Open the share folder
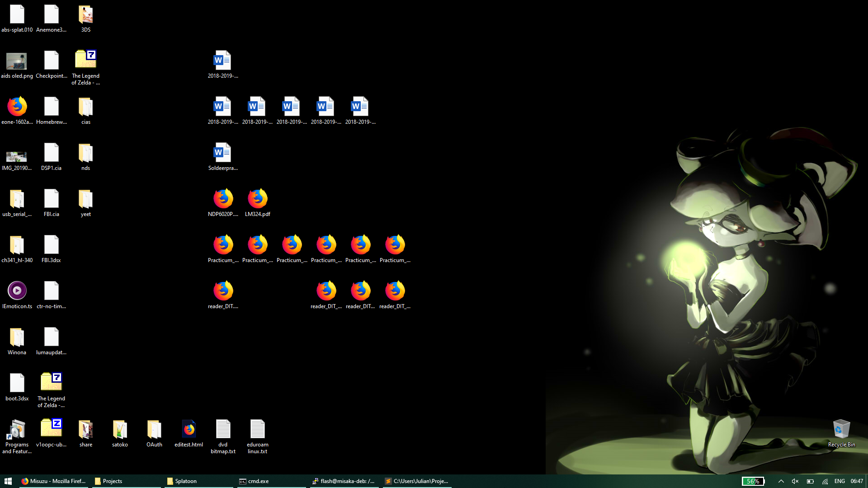Image resolution: width=868 pixels, height=488 pixels. pyautogui.click(x=85, y=434)
